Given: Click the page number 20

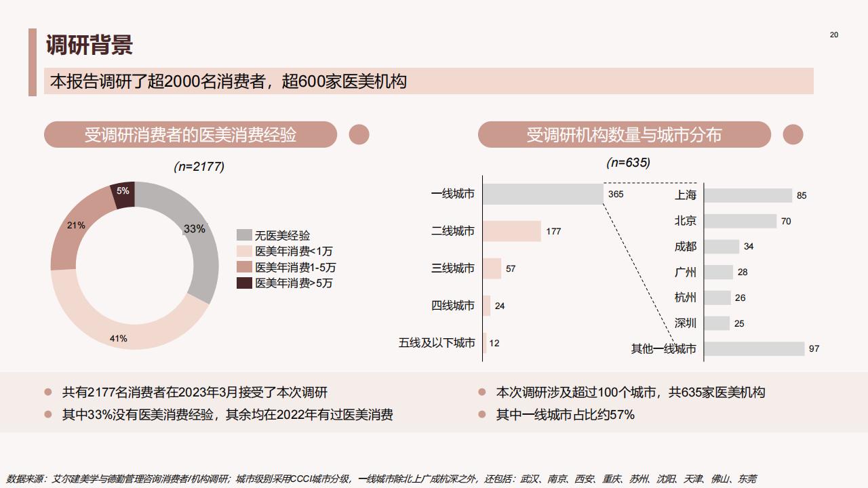Looking at the screenshot, I should click(834, 35).
